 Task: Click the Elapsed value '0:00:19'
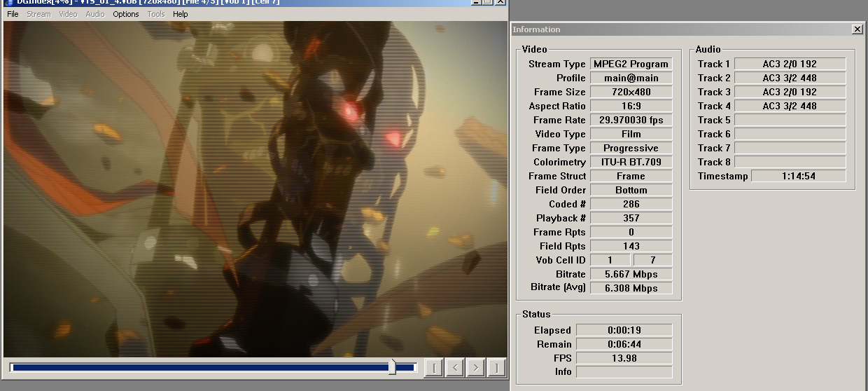(x=624, y=330)
